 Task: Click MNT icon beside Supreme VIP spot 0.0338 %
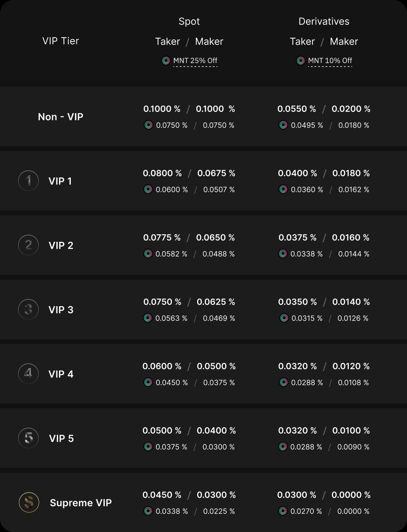click(x=148, y=511)
